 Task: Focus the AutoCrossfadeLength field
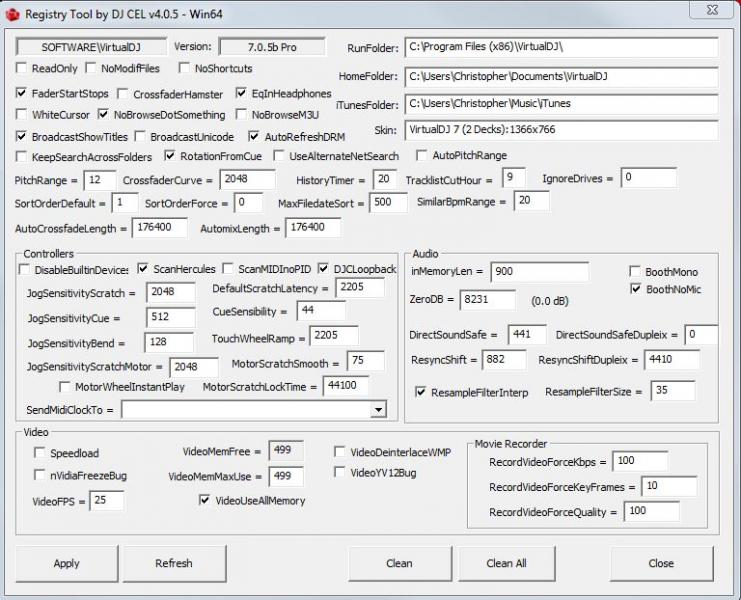click(159, 228)
